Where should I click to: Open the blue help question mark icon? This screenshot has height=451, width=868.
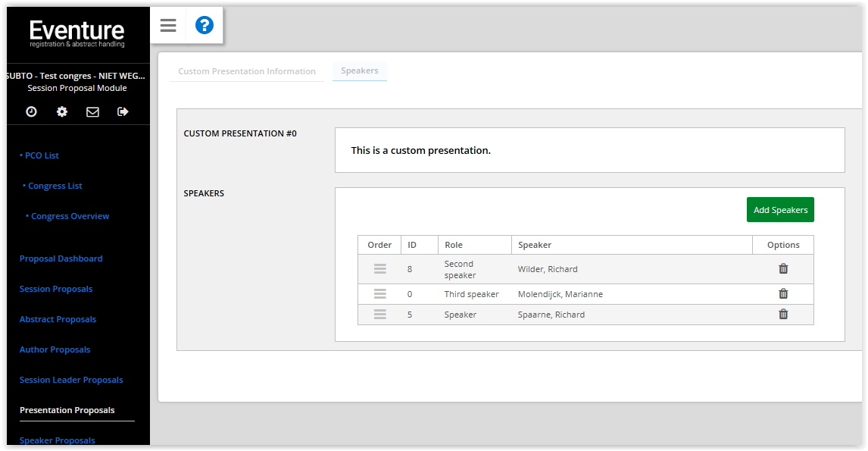coord(205,25)
